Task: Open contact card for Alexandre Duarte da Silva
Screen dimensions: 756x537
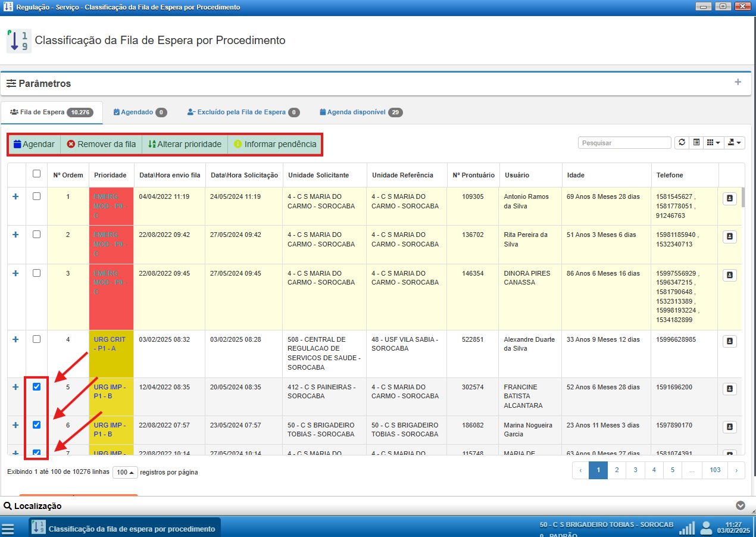Action: [x=730, y=341]
